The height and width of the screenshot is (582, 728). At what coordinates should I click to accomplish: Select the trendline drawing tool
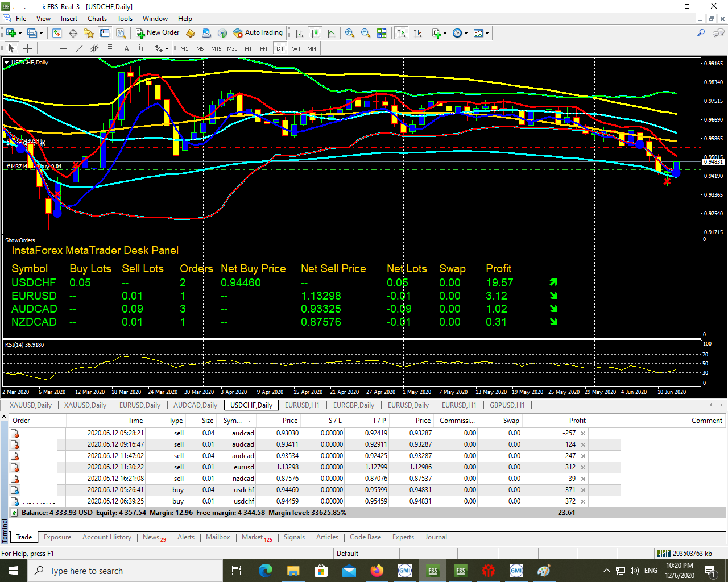click(x=78, y=48)
